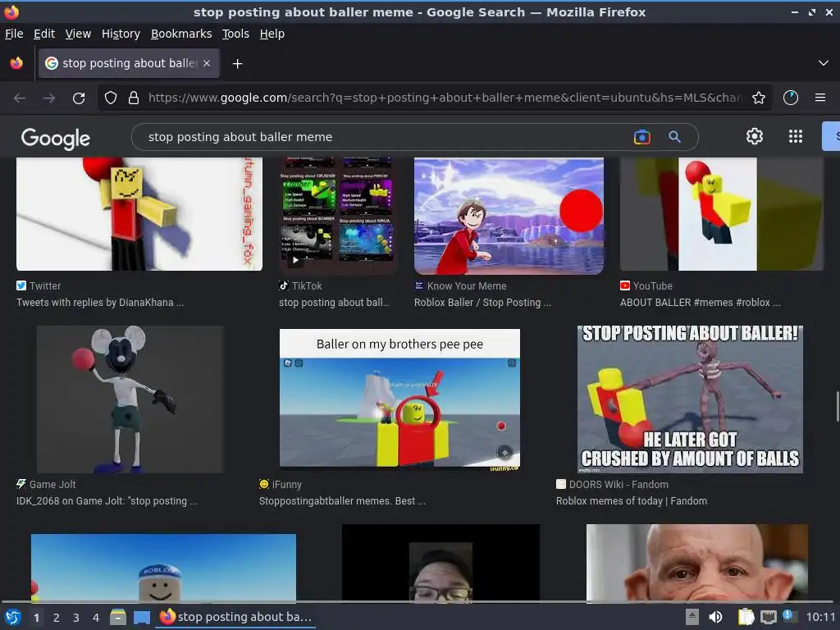Image resolution: width=840 pixels, height=630 pixels.
Task: Click the blue magnifier search button
Action: [674, 137]
